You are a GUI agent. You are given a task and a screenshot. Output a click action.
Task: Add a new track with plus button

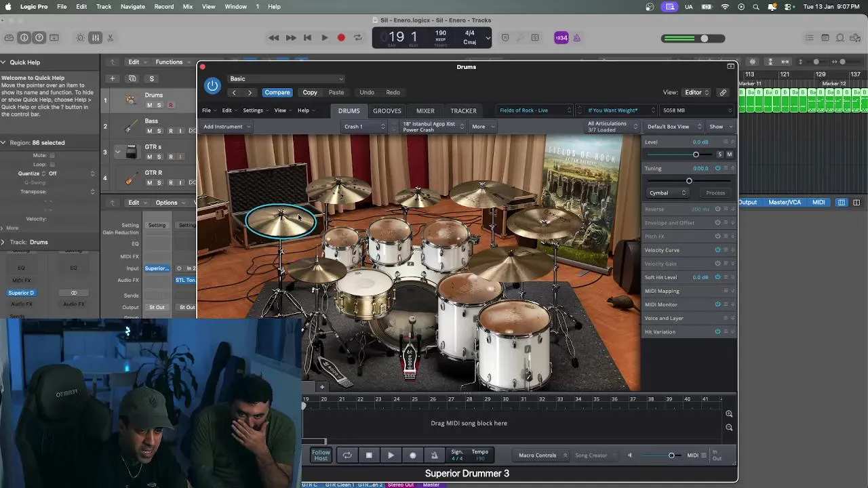point(113,79)
